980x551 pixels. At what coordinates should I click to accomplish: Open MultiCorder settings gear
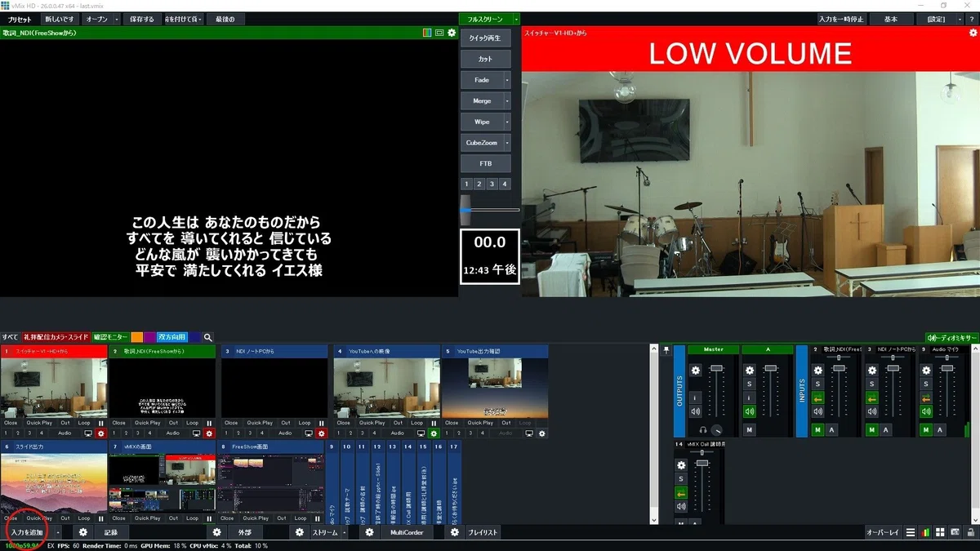click(x=369, y=532)
